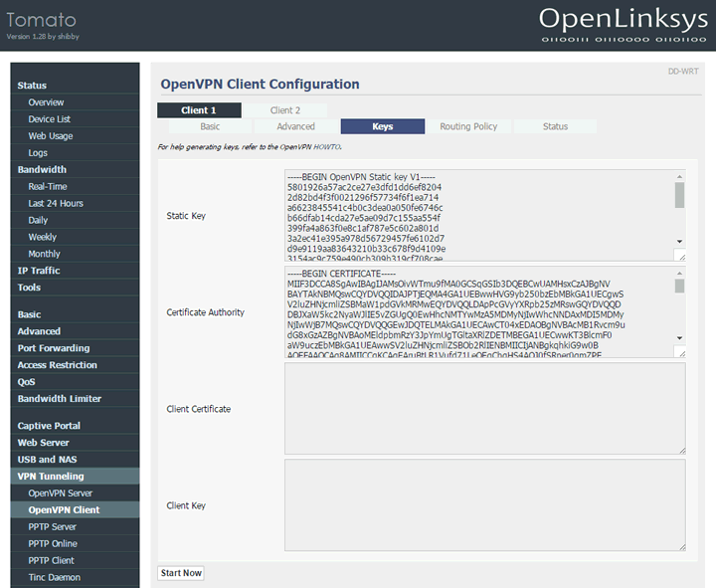This screenshot has height=588, width=716.
Task: Follow the OpenVPN HOWTO link
Action: 327,147
